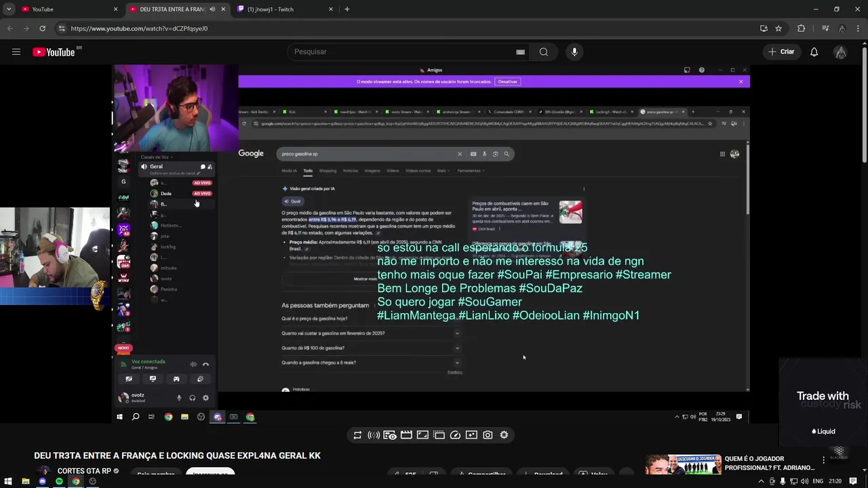This screenshot has height=488, width=868.
Task: Deafen with the Discord headphones icon
Action: coord(193,398)
